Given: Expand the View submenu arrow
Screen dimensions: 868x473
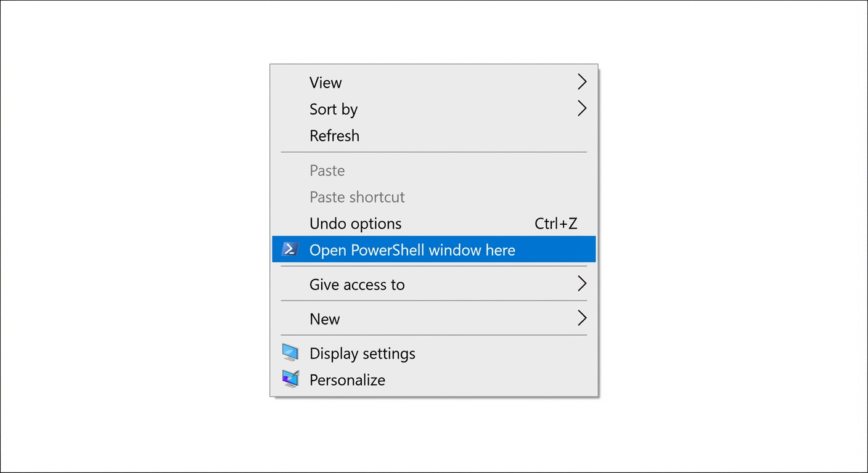Looking at the screenshot, I should [581, 81].
